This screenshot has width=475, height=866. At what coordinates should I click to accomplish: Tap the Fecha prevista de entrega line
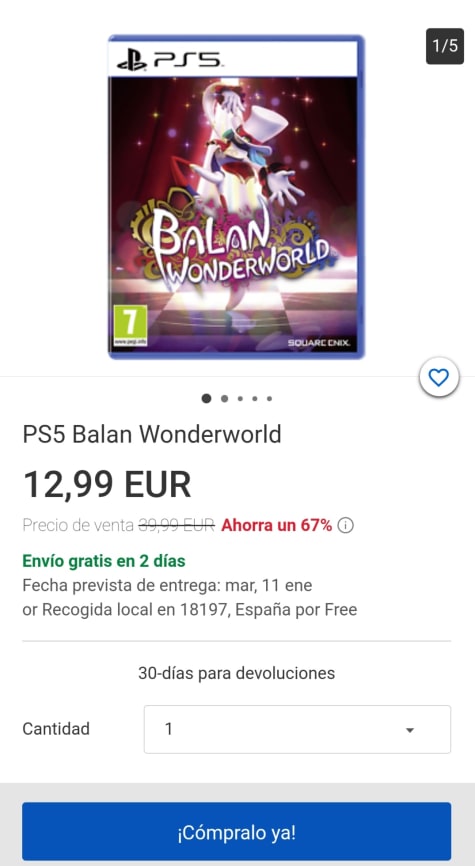(167, 585)
